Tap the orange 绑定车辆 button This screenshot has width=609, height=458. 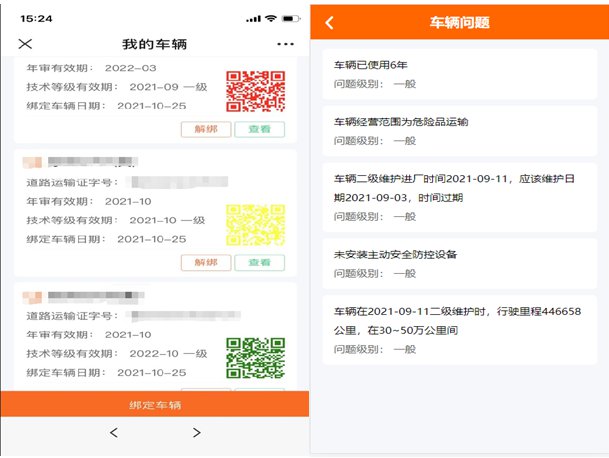154,404
